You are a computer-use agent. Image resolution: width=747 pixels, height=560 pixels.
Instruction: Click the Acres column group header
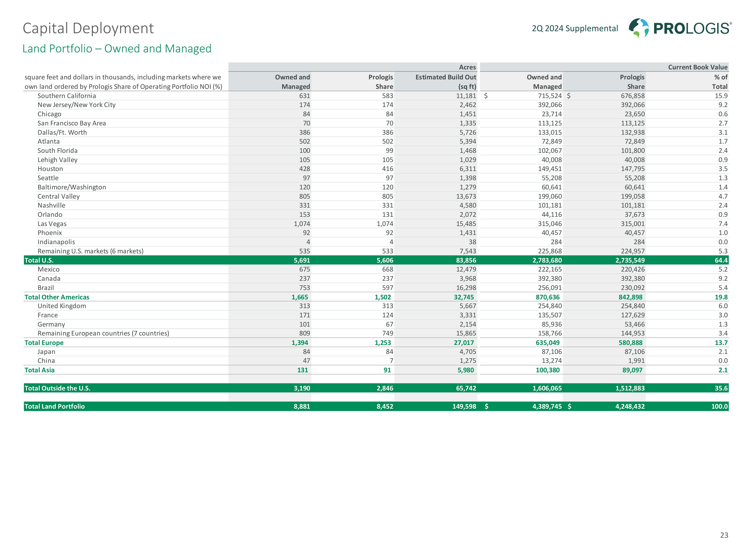(x=467, y=67)
